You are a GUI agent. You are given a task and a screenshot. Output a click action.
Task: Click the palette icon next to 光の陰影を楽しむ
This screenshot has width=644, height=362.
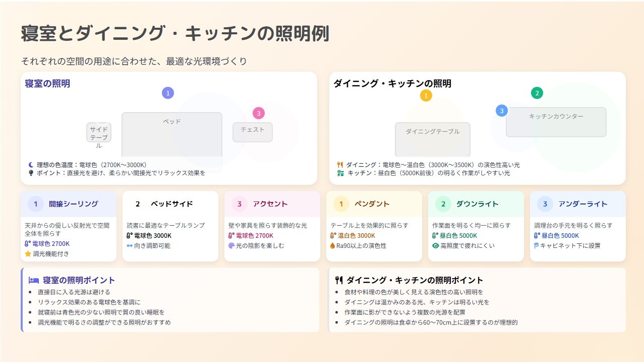coord(231,245)
